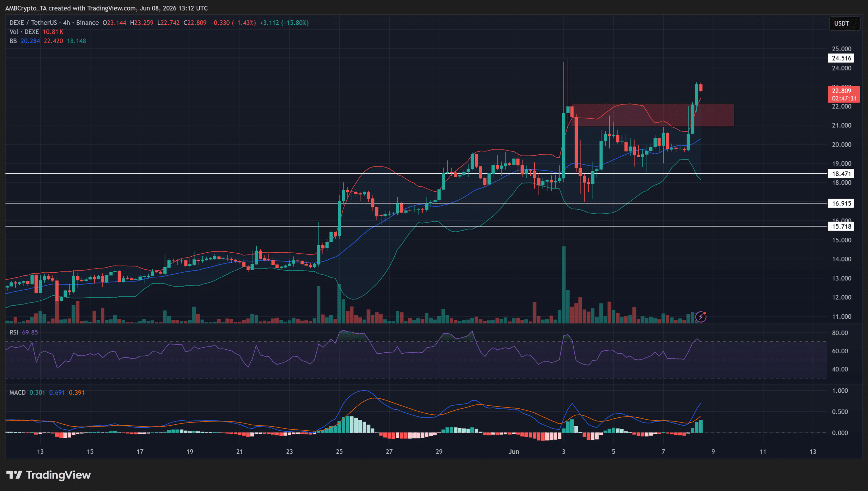Image resolution: width=868 pixels, height=491 pixels.
Task: Select the red resistance zone rectangle
Action: tap(653, 115)
